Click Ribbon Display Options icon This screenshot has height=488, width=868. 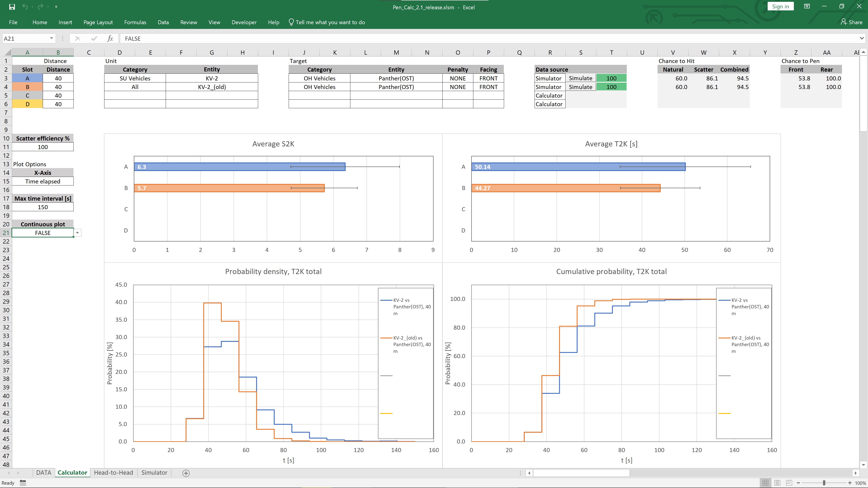(807, 6)
